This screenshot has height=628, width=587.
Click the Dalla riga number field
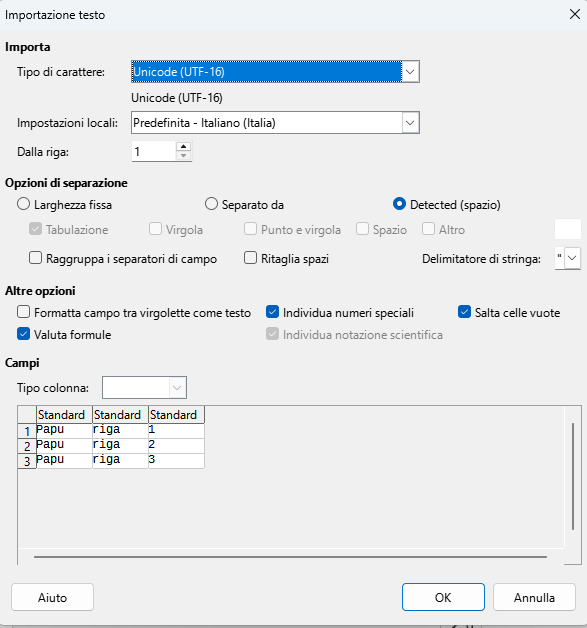154,151
